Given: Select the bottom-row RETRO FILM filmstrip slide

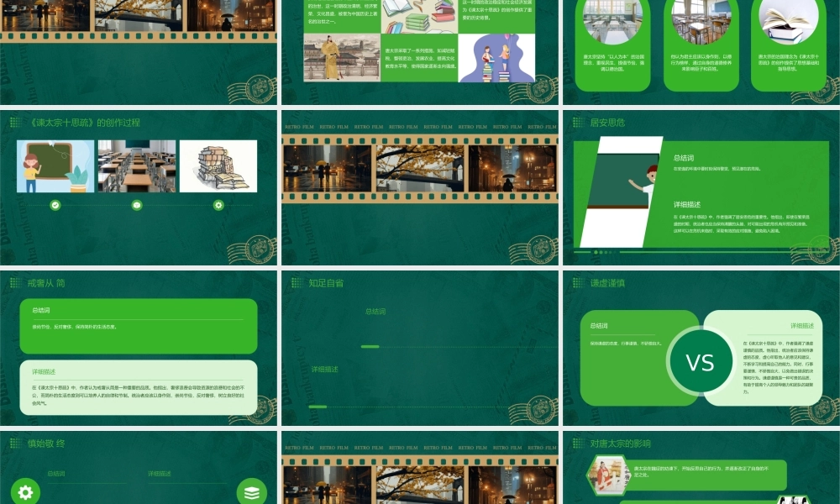Looking at the screenshot, I should (420, 468).
